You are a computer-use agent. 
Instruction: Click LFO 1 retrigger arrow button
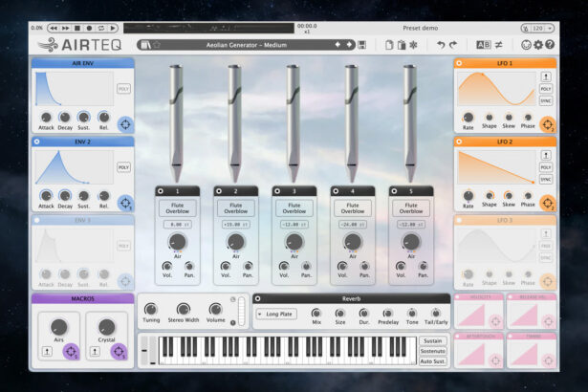click(x=546, y=76)
